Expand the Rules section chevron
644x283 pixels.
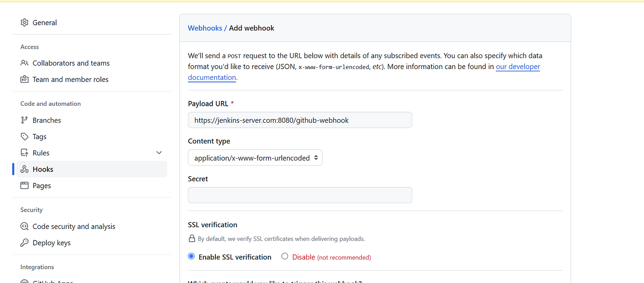(x=159, y=152)
